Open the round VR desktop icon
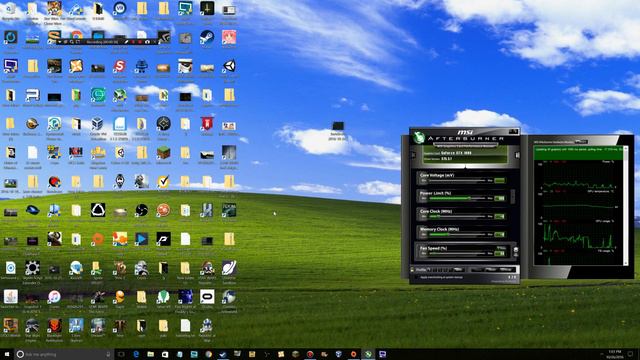This screenshot has width=640, height=360. click(x=120, y=9)
